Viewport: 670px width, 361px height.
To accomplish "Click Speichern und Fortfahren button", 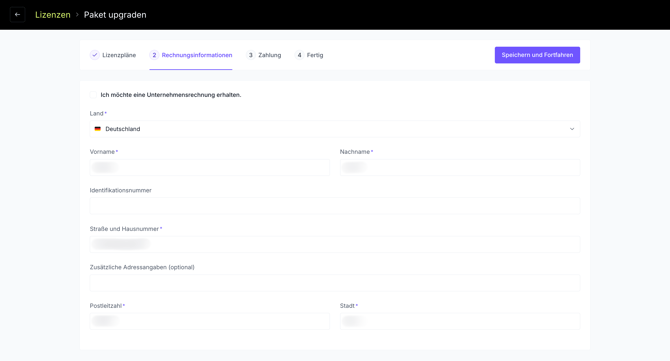I will coord(537,55).
